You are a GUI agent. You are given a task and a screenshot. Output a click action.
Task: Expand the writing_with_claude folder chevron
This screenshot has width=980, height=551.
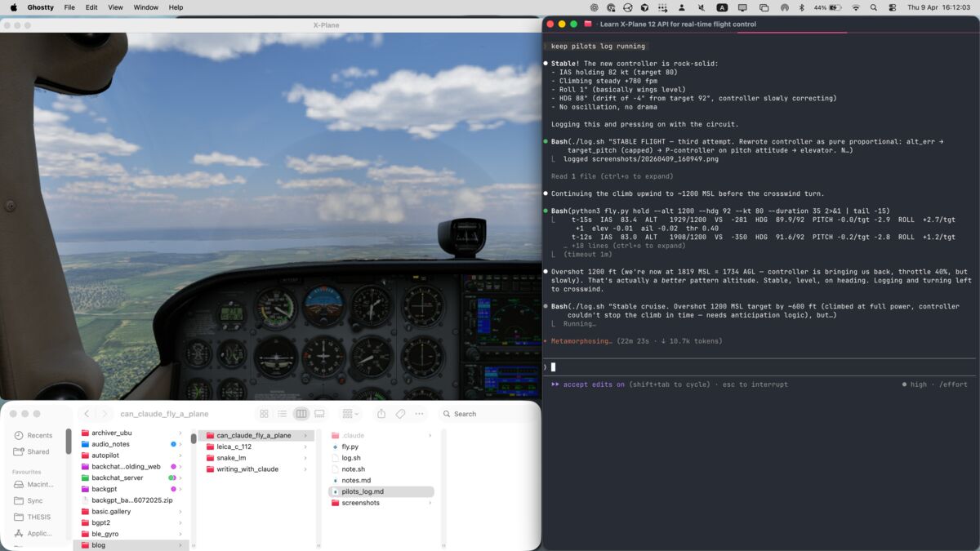point(305,469)
